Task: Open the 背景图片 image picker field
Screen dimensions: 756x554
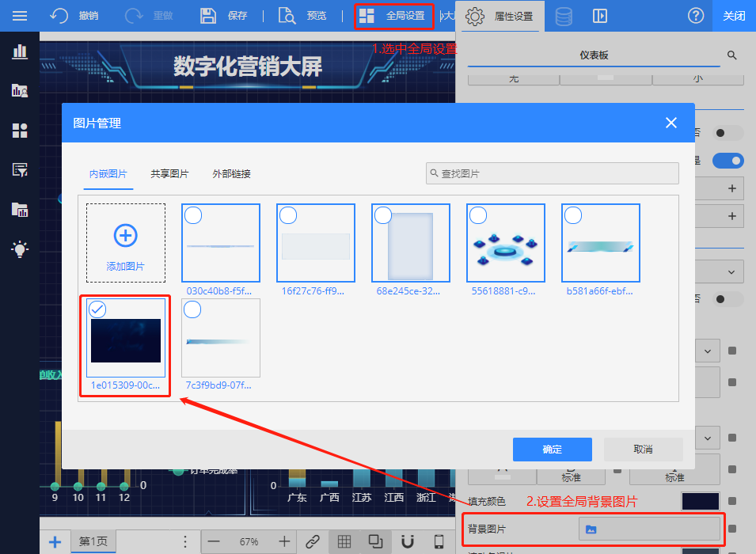Action: [x=649, y=529]
